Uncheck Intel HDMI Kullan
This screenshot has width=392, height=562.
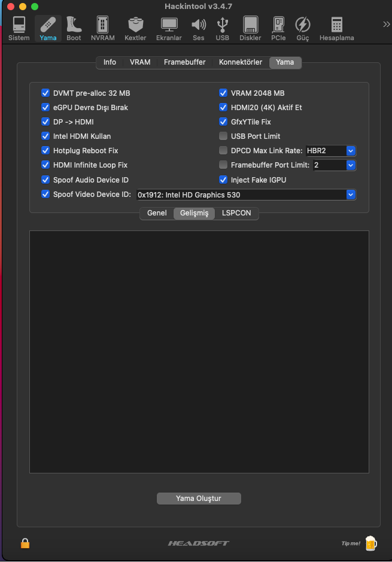pos(45,136)
